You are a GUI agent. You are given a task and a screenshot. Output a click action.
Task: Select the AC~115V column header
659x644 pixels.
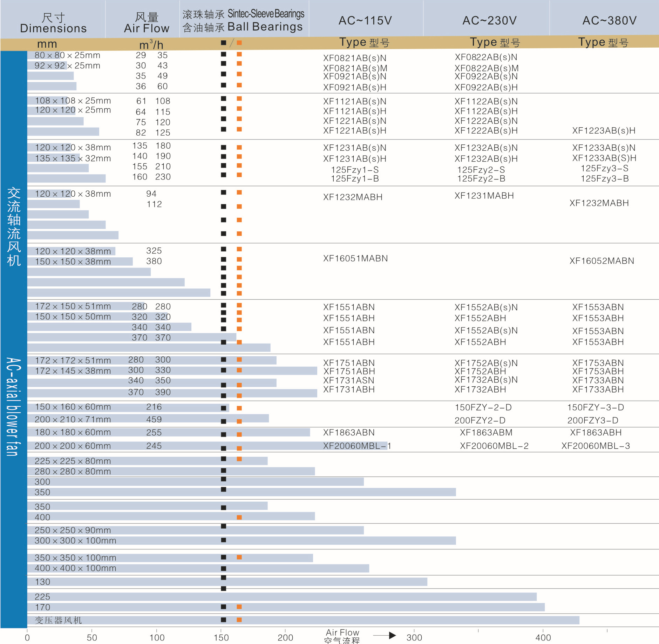coord(365,20)
